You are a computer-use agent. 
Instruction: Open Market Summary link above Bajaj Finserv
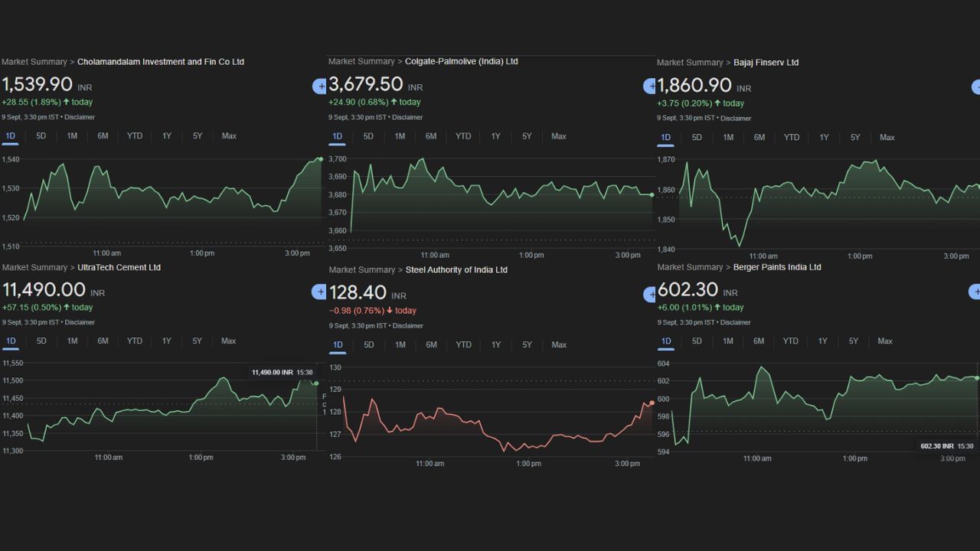690,63
